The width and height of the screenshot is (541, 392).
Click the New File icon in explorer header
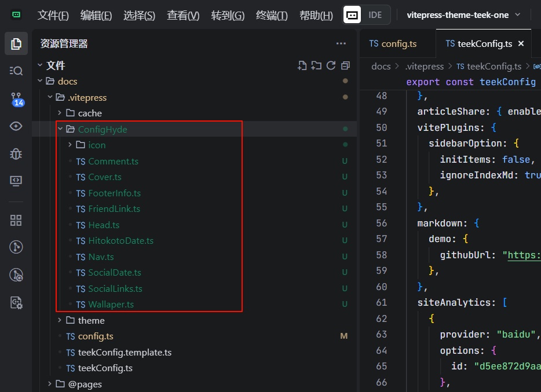click(302, 65)
